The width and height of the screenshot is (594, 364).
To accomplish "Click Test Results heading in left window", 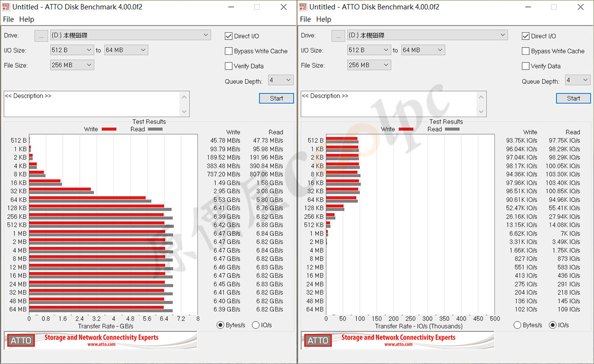I will coord(149,122).
